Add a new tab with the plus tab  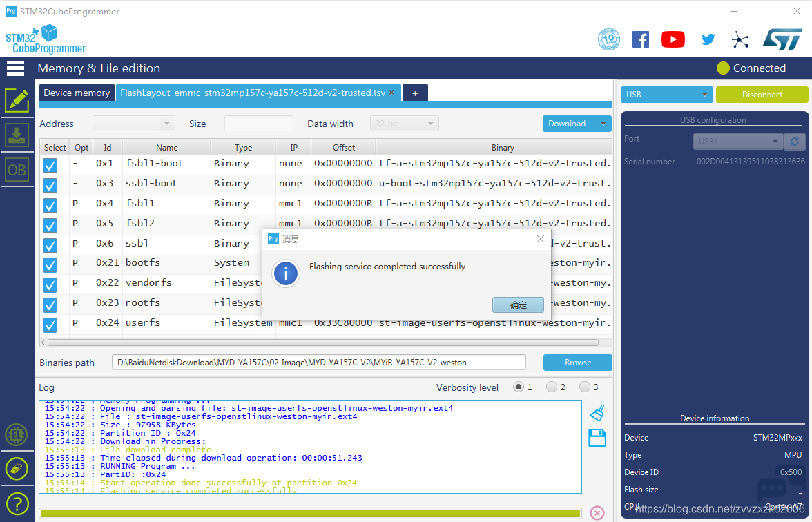click(415, 93)
